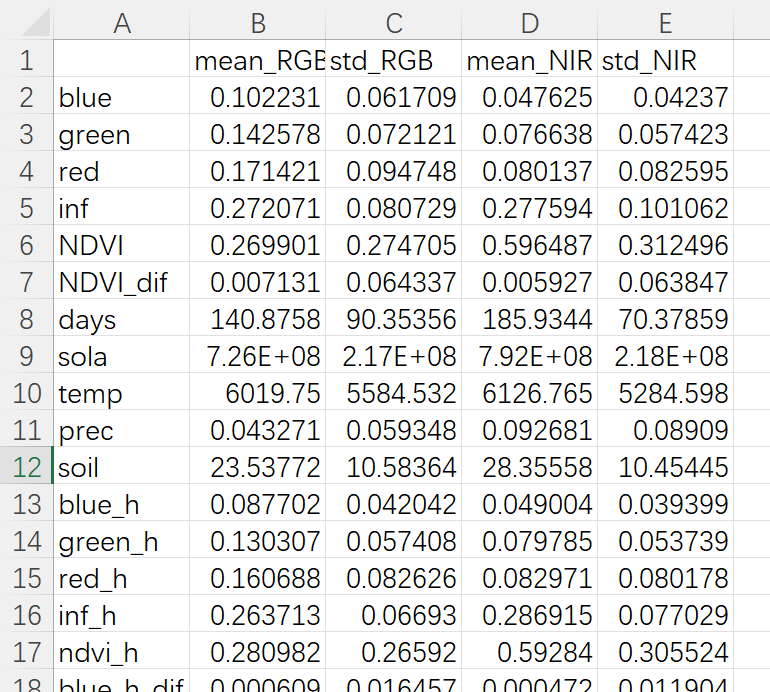770x692 pixels.
Task: Select row 1 header
Action: [27, 60]
